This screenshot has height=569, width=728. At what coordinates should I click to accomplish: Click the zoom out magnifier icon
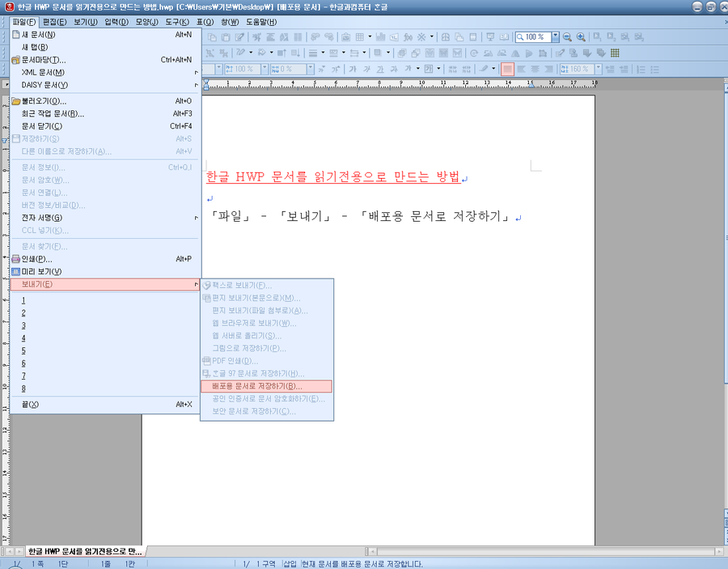[567, 36]
